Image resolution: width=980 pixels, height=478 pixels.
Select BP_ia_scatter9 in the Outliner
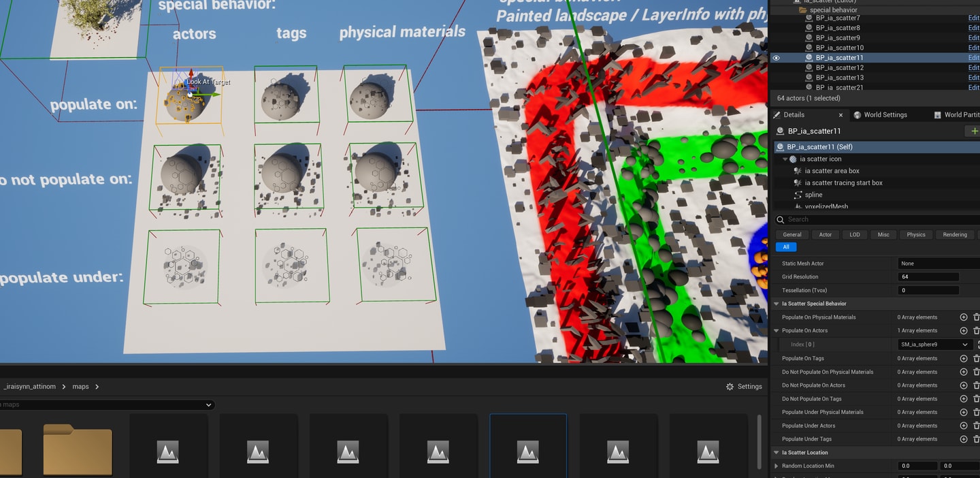[x=838, y=38]
